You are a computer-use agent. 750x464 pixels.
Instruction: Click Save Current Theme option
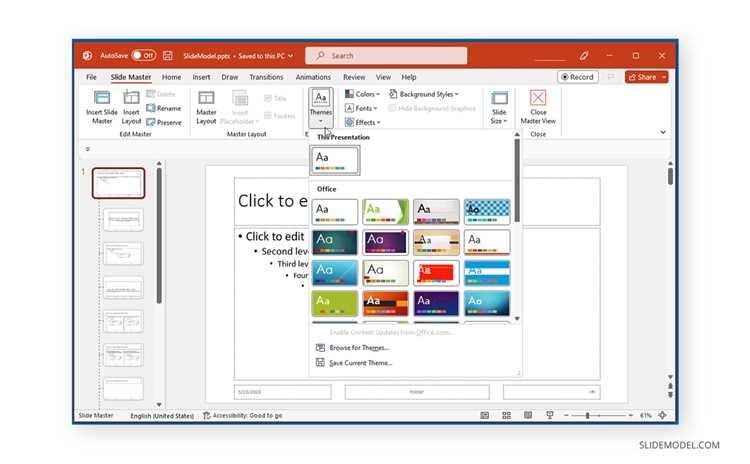361,363
